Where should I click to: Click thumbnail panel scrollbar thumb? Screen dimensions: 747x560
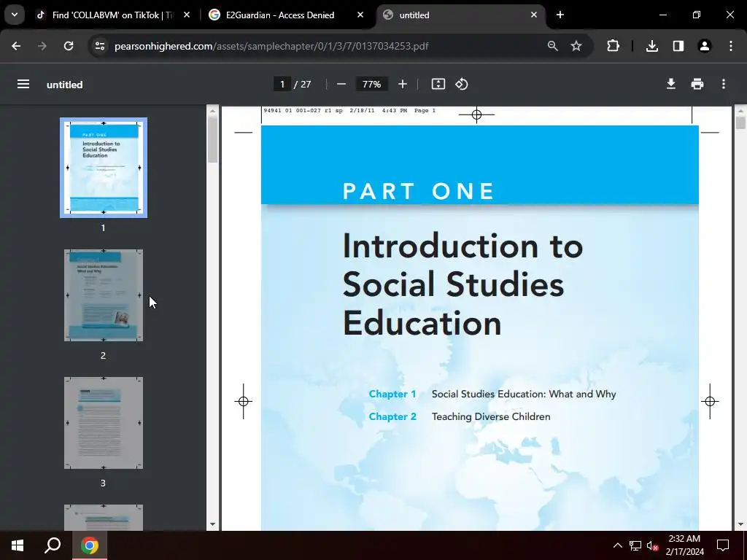click(212, 139)
